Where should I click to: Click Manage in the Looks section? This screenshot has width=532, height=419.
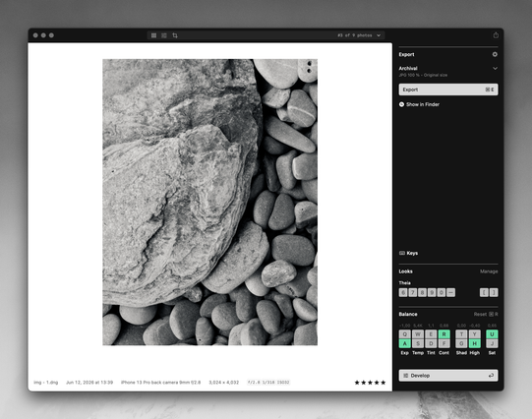[x=489, y=271]
